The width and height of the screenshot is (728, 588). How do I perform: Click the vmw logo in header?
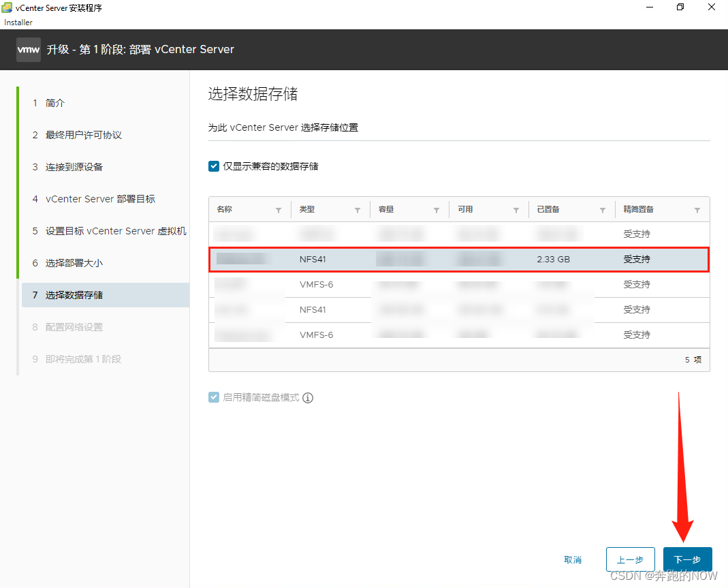point(29,49)
